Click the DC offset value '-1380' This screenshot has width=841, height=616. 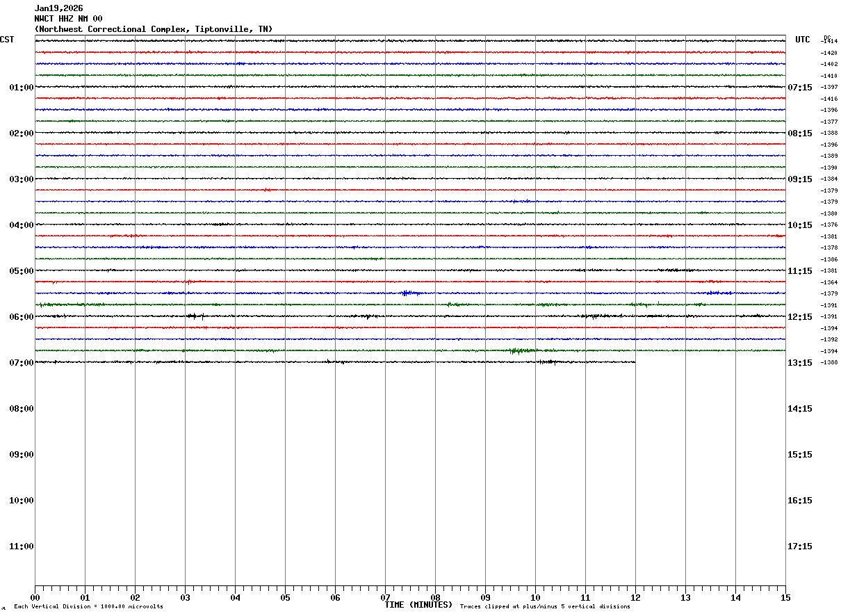click(x=829, y=213)
